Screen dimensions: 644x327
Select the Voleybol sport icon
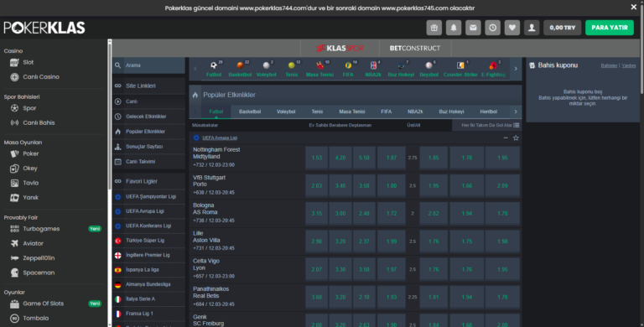pos(266,69)
